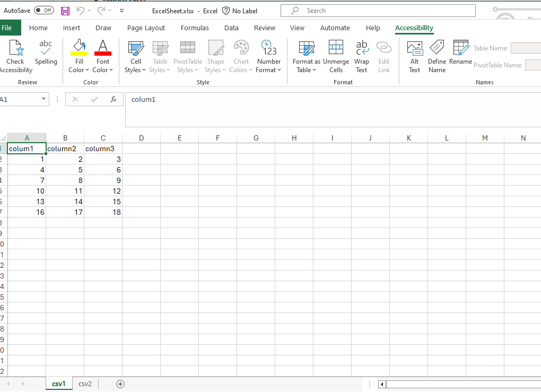This screenshot has height=392, width=541.
Task: Open the File menu
Action: [9, 28]
